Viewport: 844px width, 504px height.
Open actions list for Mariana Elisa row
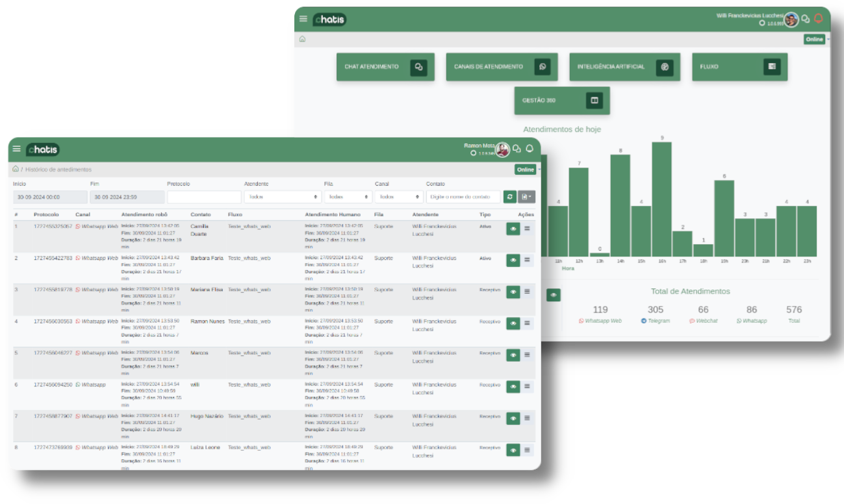527,292
